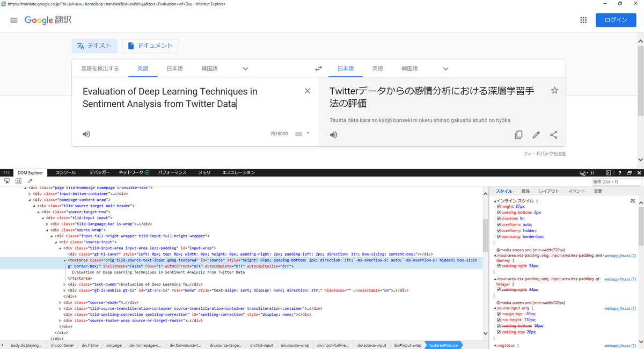Open DevTools help question mark
This screenshot has height=349, width=644.
coord(619,173)
